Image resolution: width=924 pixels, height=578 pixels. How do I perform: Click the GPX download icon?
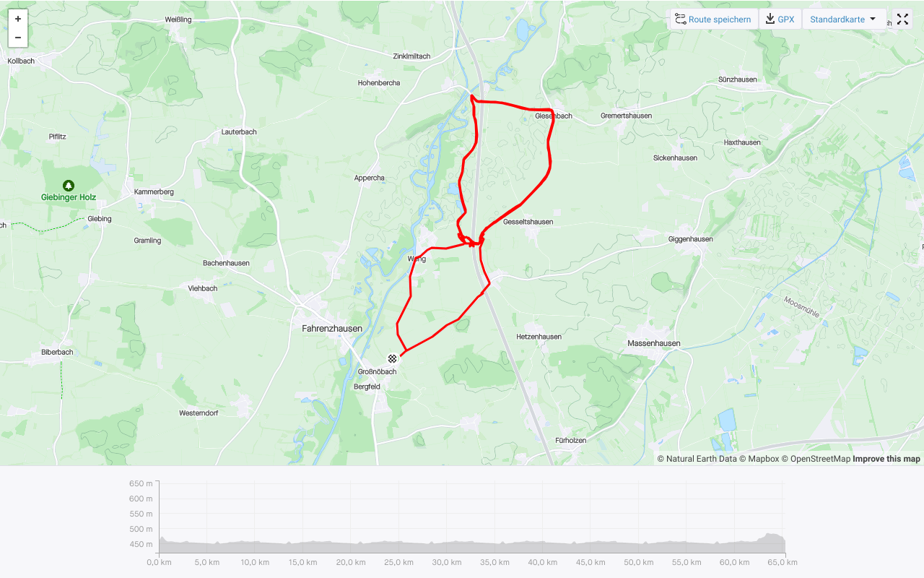[x=770, y=19]
